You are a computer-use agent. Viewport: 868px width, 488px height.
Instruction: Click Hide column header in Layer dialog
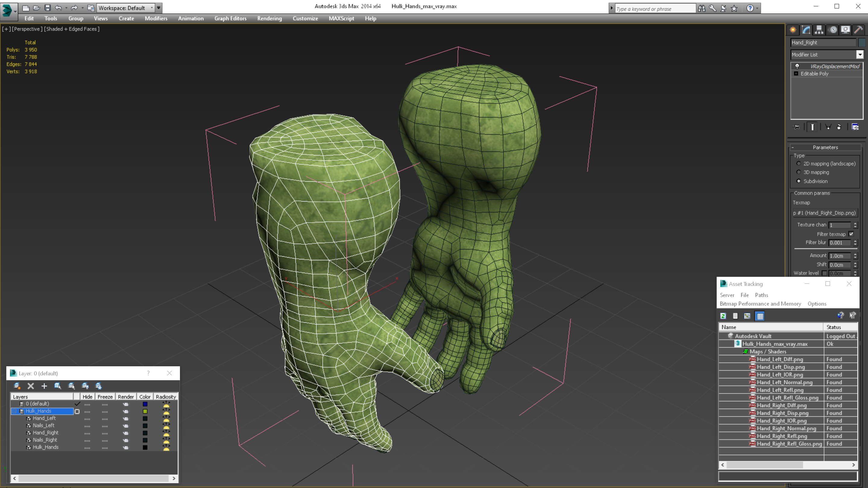point(87,397)
